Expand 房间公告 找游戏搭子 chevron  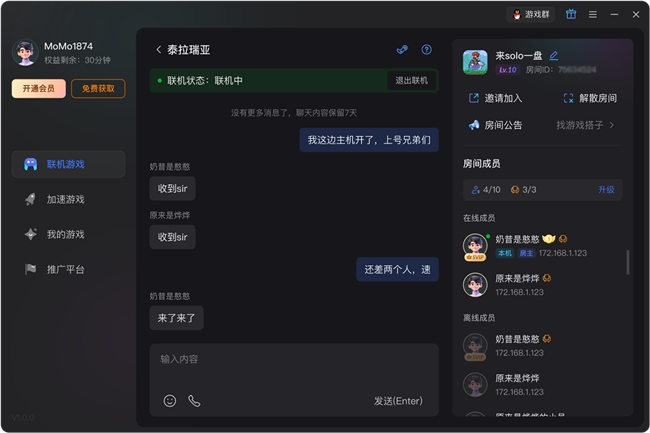pos(611,125)
